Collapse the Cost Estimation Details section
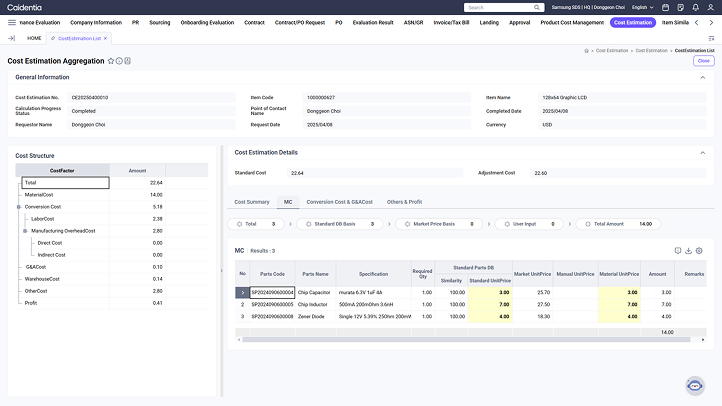This screenshot has height=406, width=722. [x=702, y=153]
